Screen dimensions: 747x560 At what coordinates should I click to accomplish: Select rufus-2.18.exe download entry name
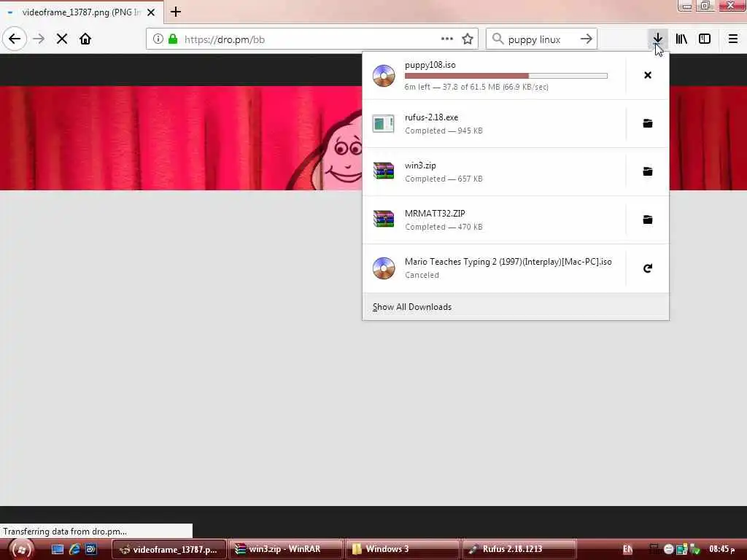click(x=432, y=117)
